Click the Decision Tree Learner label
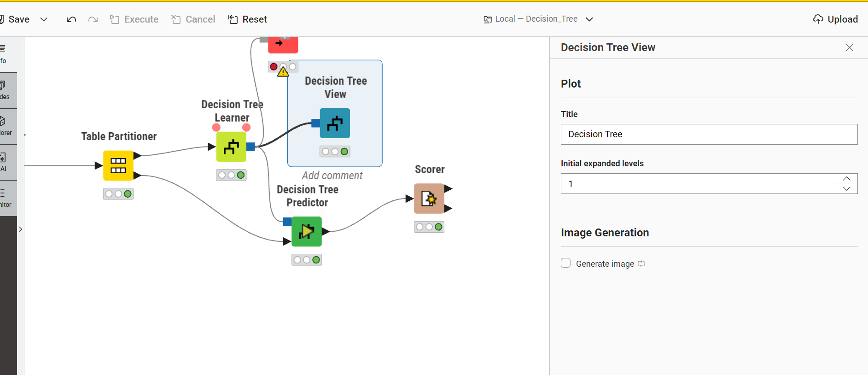This screenshot has height=375, width=868. coord(232,111)
